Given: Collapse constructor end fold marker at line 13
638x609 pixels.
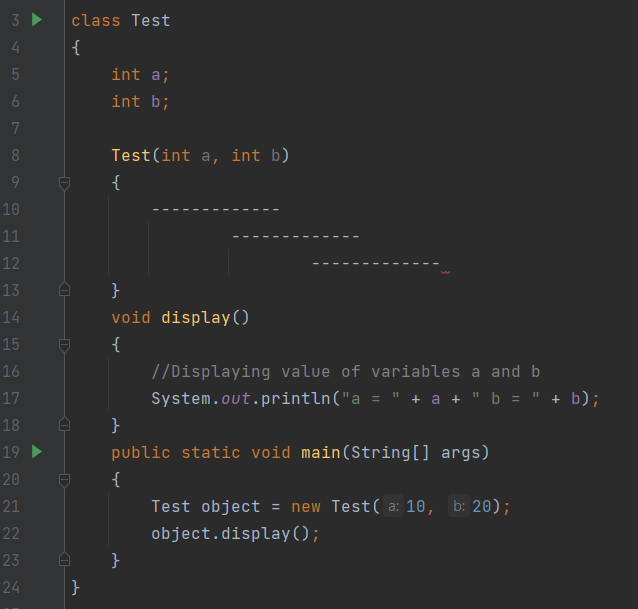Looking at the screenshot, I should click(64, 289).
